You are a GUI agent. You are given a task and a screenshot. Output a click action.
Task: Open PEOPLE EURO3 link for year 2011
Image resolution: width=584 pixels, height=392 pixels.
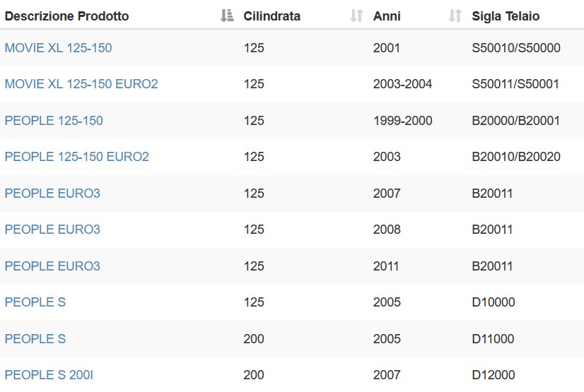[x=52, y=266]
